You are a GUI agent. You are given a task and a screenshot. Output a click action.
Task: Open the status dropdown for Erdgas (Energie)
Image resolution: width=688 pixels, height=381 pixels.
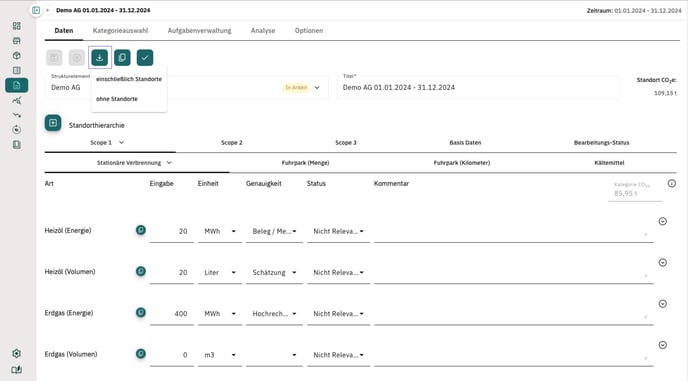tap(338, 314)
